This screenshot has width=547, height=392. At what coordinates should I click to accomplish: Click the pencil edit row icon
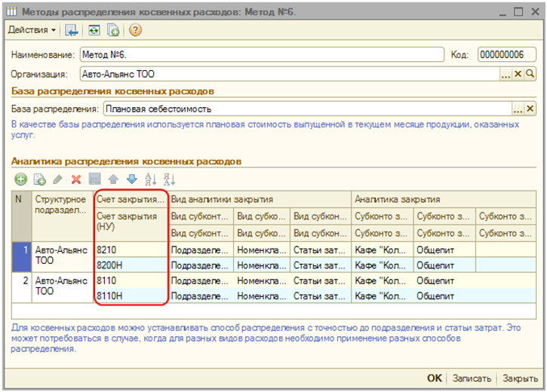tap(57, 179)
